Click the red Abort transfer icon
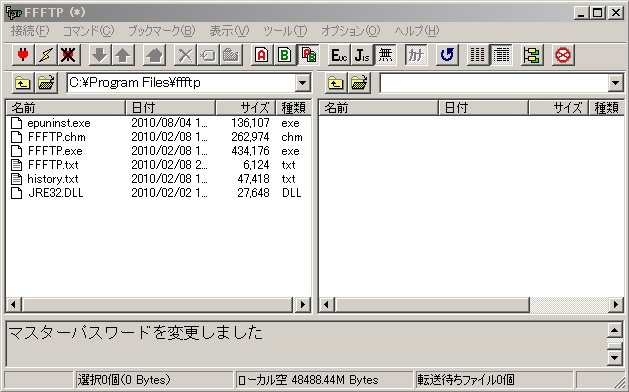629x392 pixels. [x=563, y=55]
